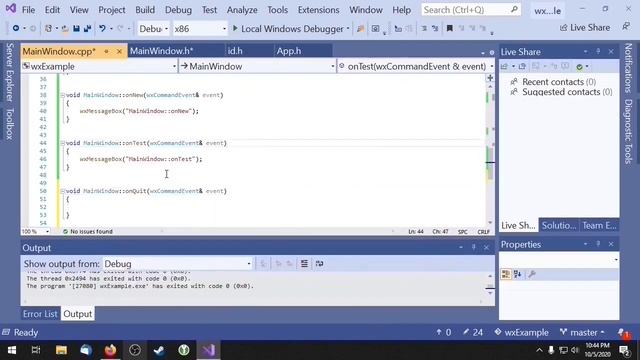
Task: Switch to the id.h tab
Action: tap(235, 51)
